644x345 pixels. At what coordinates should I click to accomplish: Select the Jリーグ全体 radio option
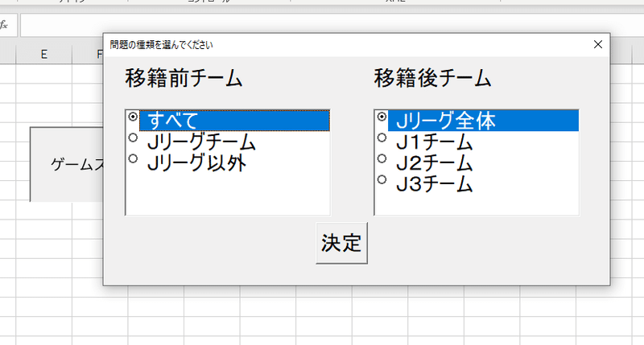(x=477, y=121)
